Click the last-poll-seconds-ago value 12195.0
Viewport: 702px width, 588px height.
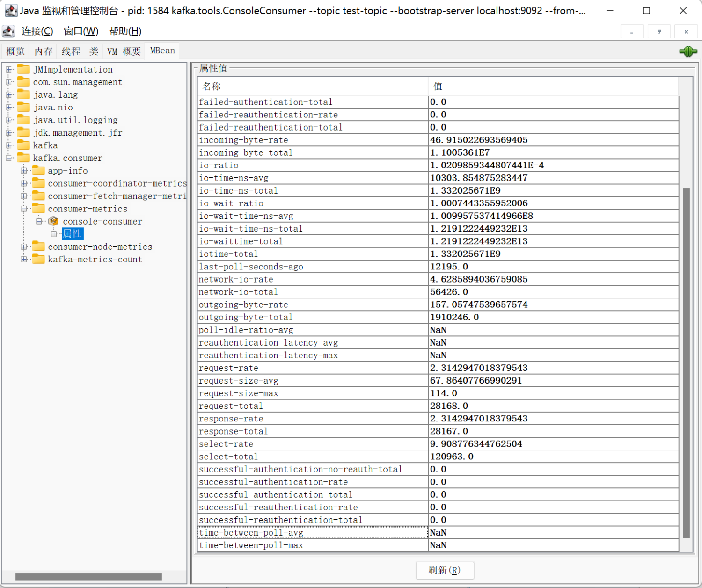449,267
